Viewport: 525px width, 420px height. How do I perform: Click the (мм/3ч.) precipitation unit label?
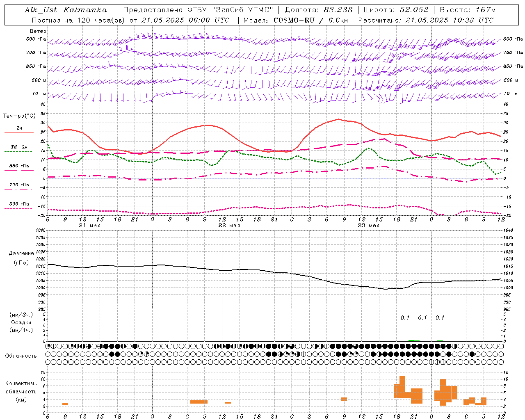pyautogui.click(x=21, y=315)
